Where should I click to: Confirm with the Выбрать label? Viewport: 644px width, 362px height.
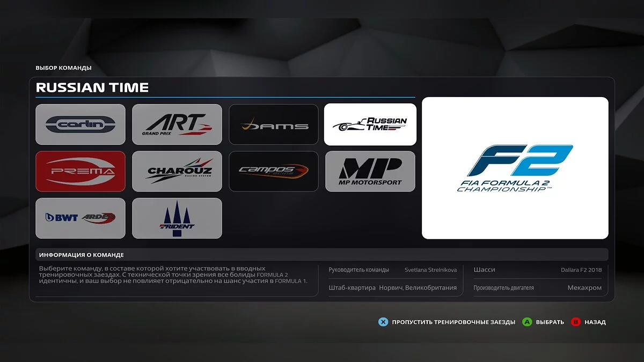(550, 322)
